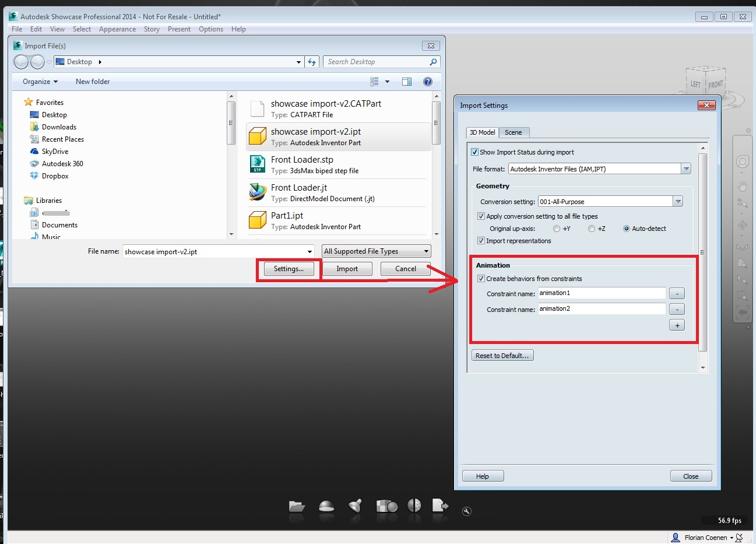Image resolution: width=756 pixels, height=544 pixels.
Task: Open the publish/export page icon
Action: (x=440, y=505)
